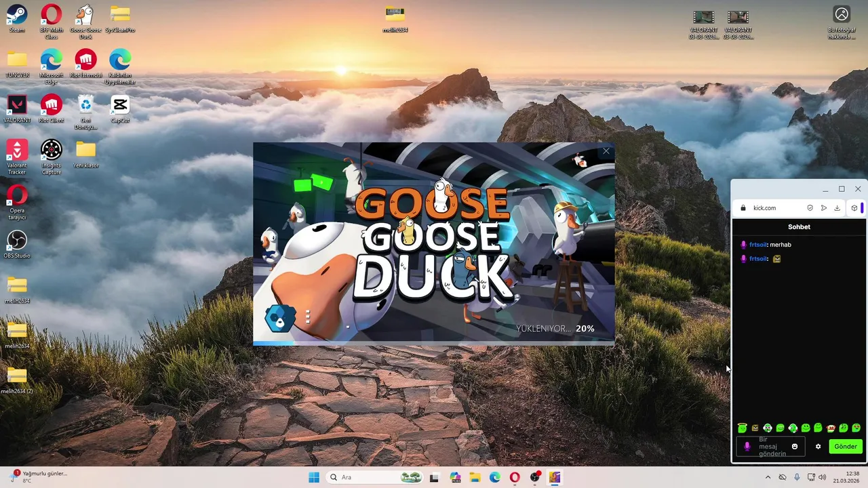Open the Insights Capture shortcut
Viewport: 868px width, 488px height.
tap(52, 157)
